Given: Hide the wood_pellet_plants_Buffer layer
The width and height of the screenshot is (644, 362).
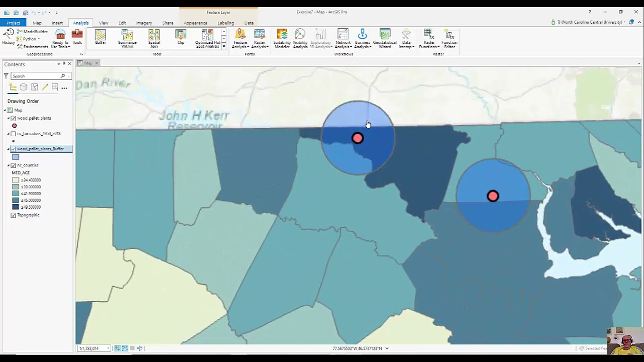Looking at the screenshot, I should [13, 149].
